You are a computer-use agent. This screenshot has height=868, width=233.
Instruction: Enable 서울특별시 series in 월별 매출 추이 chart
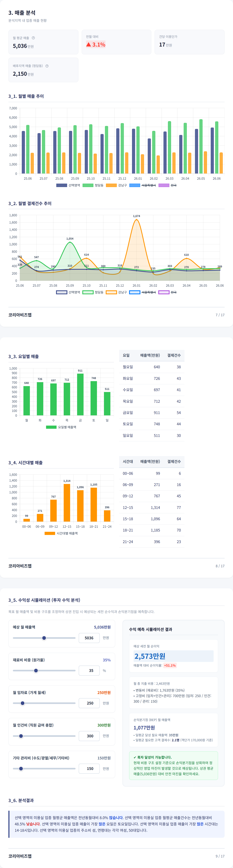[x=143, y=185]
